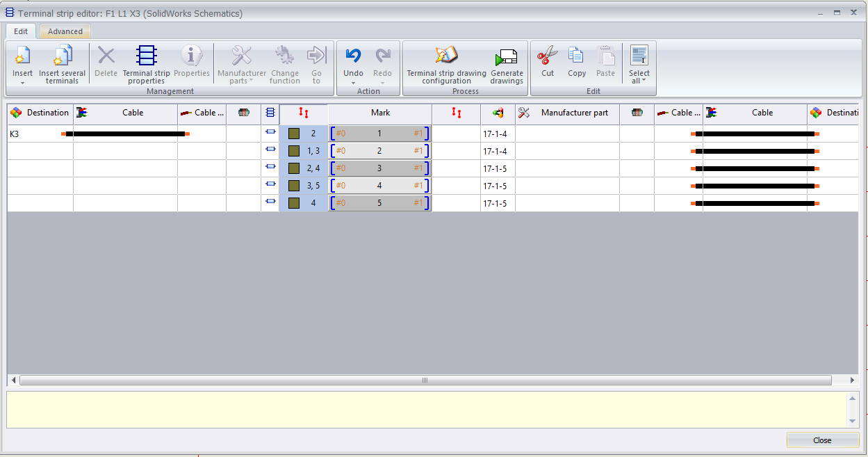Click the Insert several terminals icon
This screenshot has height=457, width=868.
62,56
